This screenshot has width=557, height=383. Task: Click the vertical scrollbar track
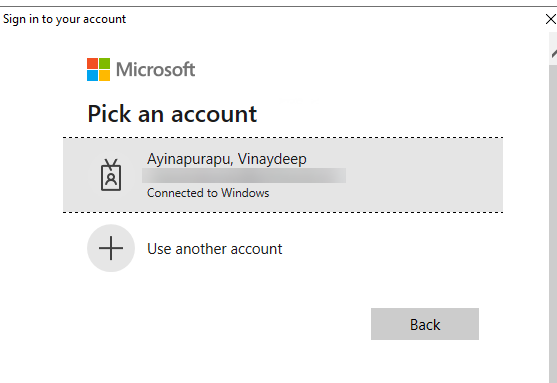(x=553, y=224)
